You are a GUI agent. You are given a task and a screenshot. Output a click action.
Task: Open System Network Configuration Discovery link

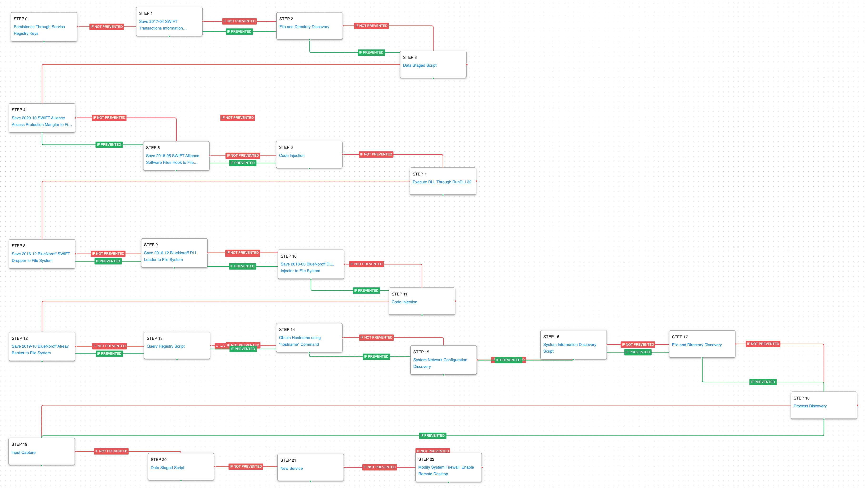point(440,360)
